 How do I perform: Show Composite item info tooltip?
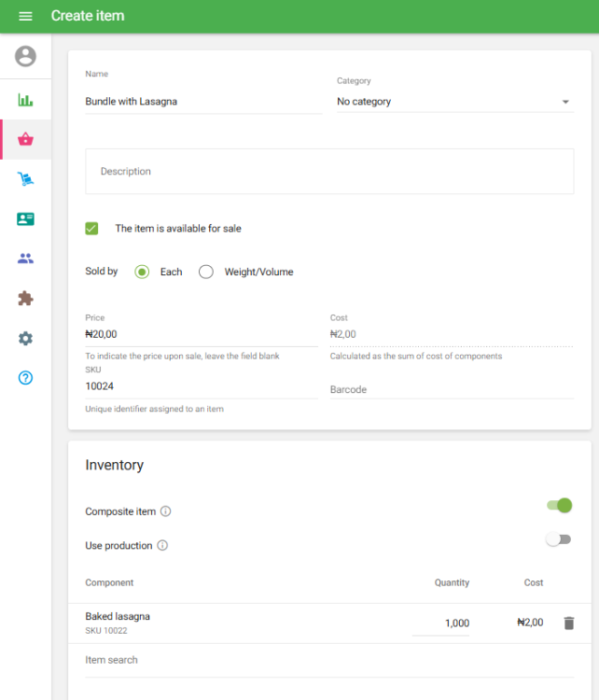click(x=166, y=511)
